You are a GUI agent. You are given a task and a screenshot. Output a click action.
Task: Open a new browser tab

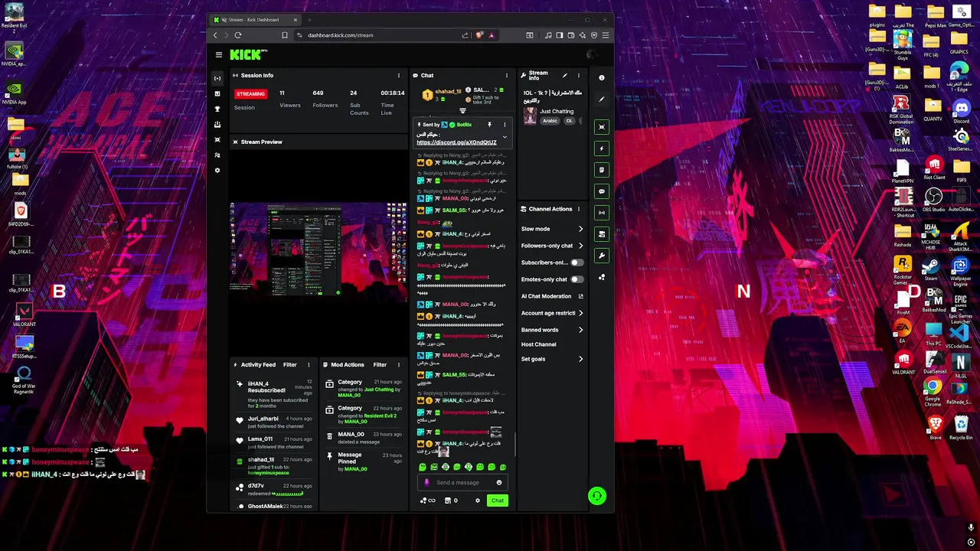310,20
